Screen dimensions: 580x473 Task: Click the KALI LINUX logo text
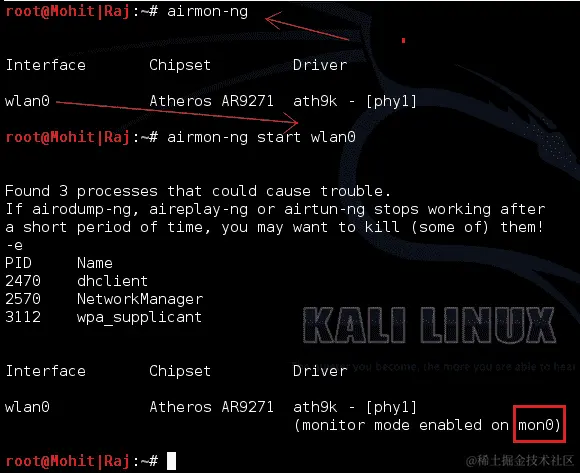pos(429,325)
